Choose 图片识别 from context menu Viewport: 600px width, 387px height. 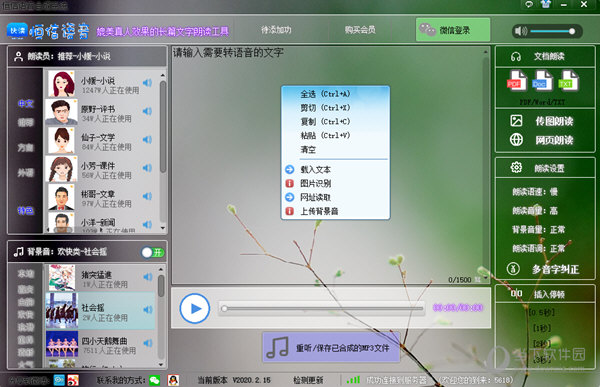click(x=315, y=183)
